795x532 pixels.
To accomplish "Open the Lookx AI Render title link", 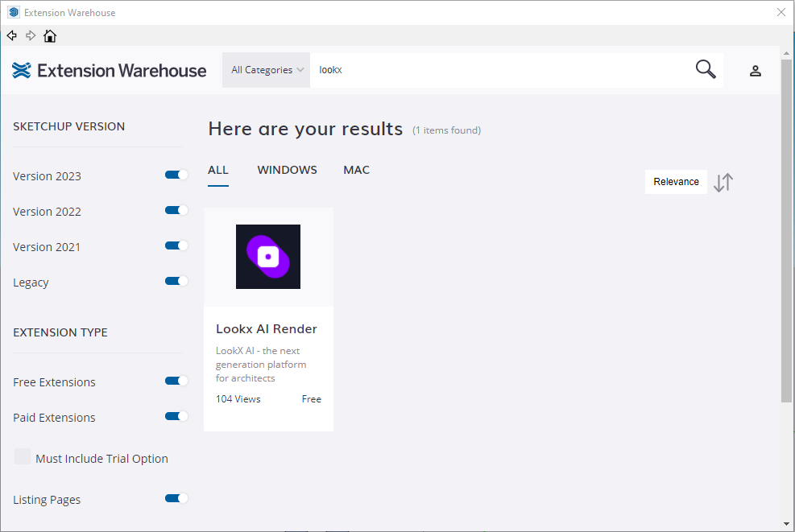I will click(x=267, y=329).
